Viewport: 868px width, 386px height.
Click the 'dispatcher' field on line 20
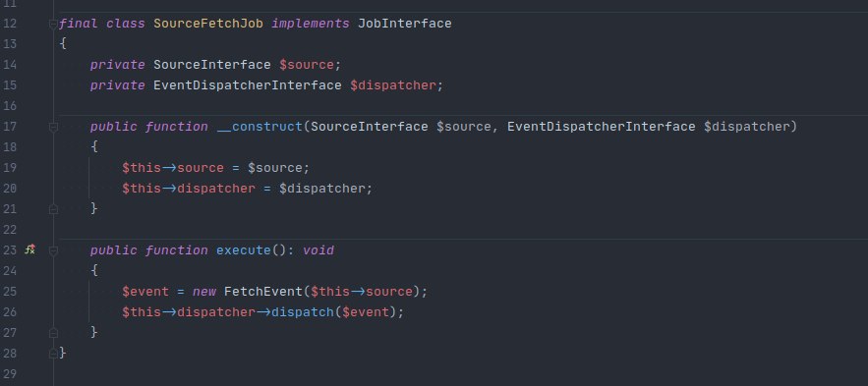point(216,188)
